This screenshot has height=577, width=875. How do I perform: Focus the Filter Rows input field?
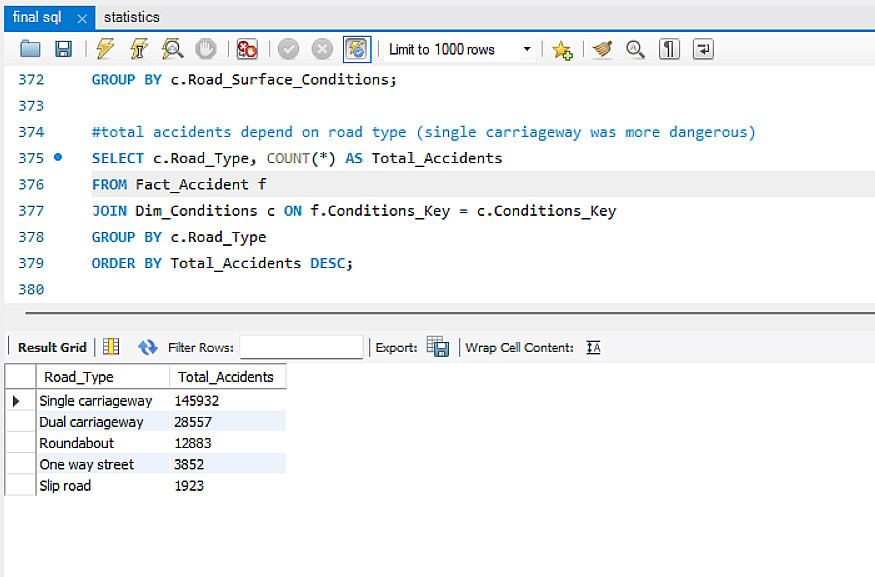click(301, 347)
